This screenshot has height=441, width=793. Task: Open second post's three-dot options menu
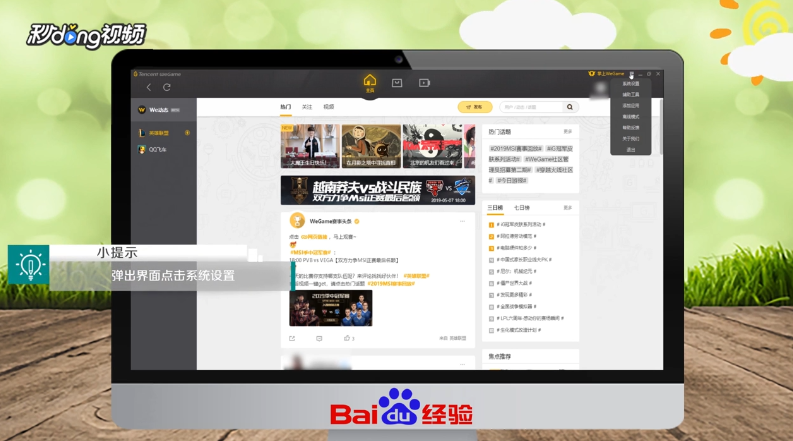tap(462, 364)
